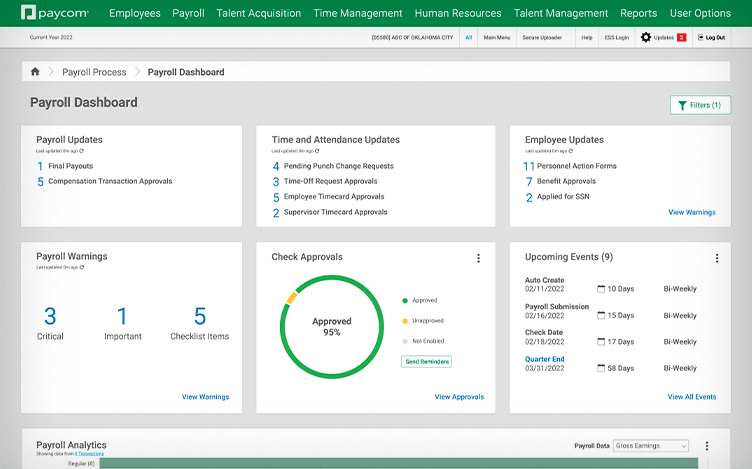Open the Filters (1) button
This screenshot has height=469, width=752.
pyautogui.click(x=700, y=105)
